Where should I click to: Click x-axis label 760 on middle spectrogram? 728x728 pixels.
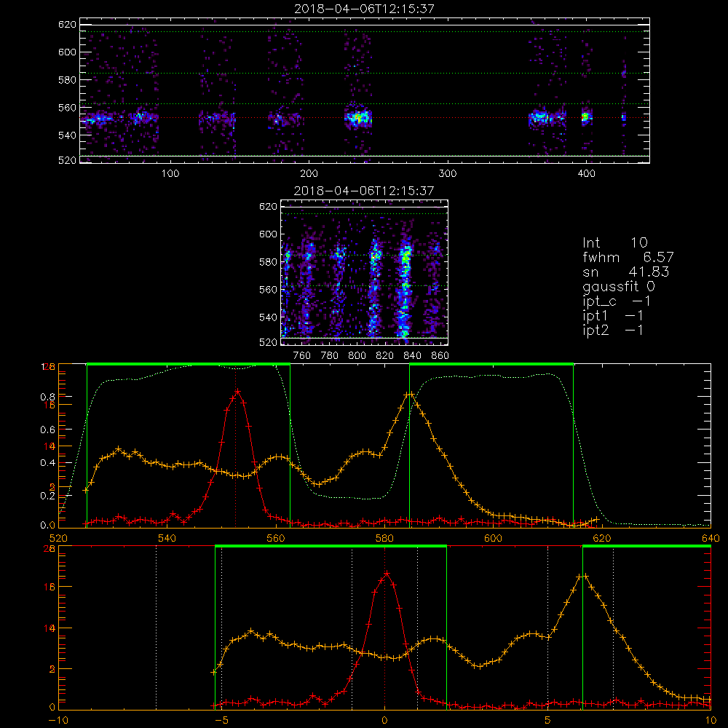[302, 356]
